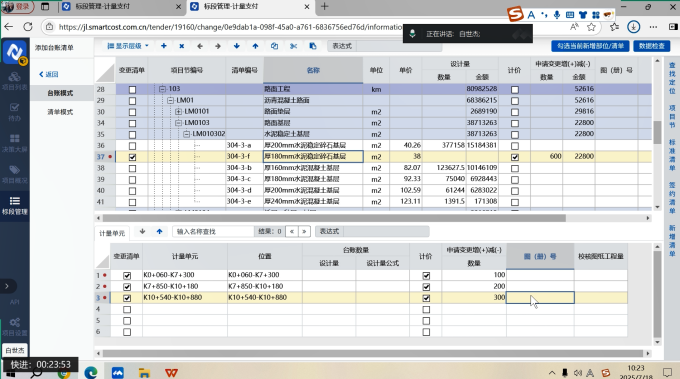Select the 计量单元 tab
Viewport: 680px width, 379px height.
tap(112, 233)
